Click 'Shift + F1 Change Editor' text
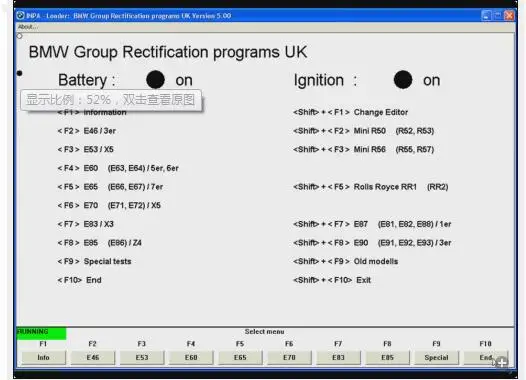 pos(351,112)
